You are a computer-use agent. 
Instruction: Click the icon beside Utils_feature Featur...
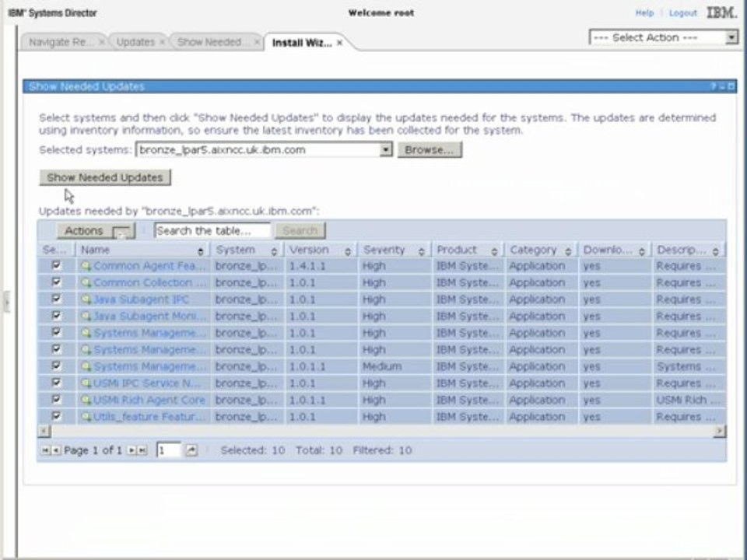coord(86,417)
